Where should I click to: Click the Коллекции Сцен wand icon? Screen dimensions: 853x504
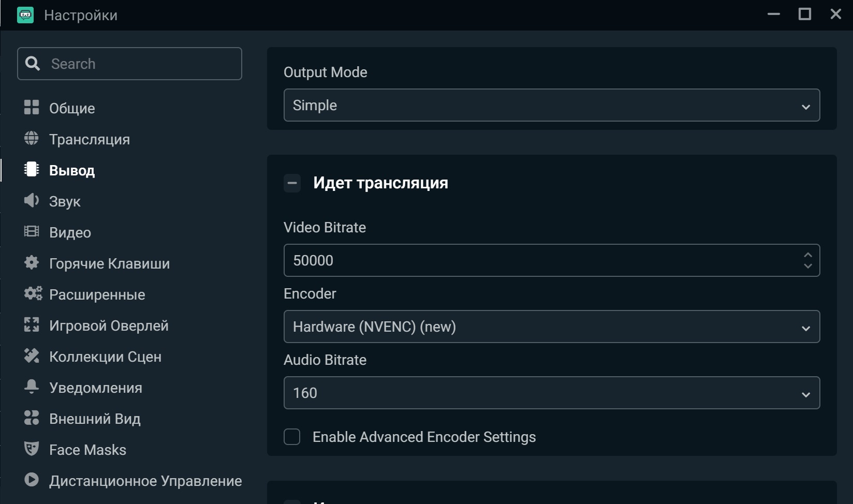pyautogui.click(x=32, y=356)
